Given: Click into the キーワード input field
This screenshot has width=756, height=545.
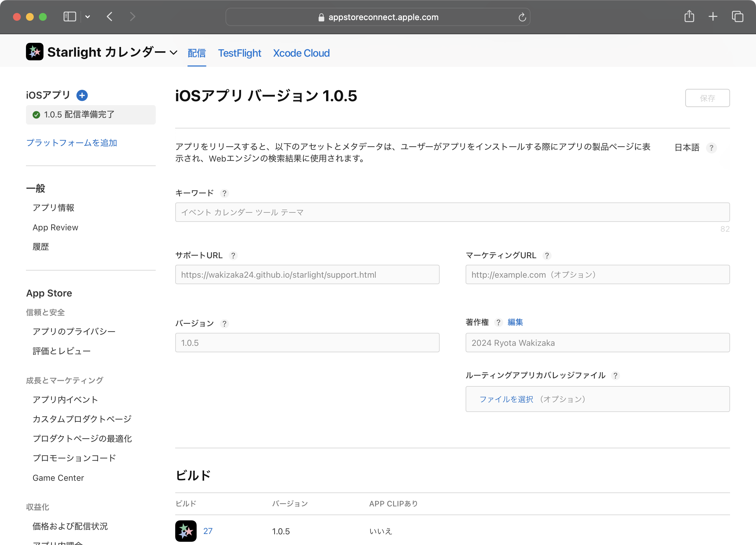Looking at the screenshot, I should [452, 212].
